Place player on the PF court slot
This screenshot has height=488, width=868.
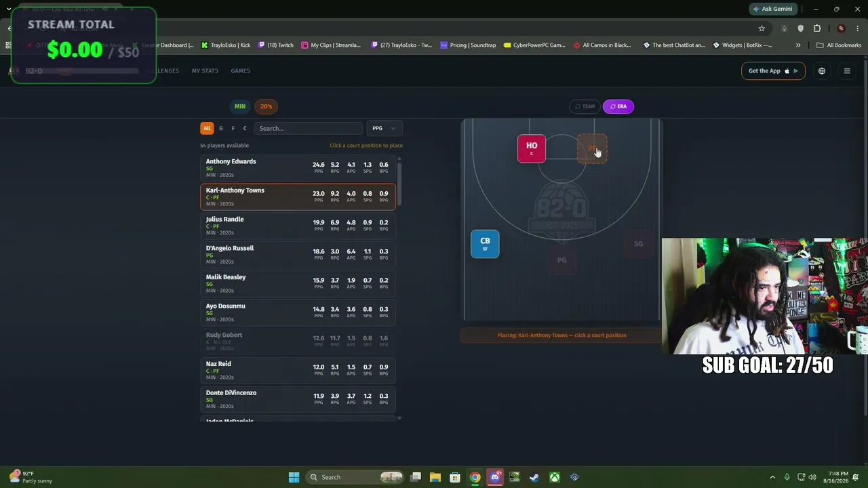point(592,148)
